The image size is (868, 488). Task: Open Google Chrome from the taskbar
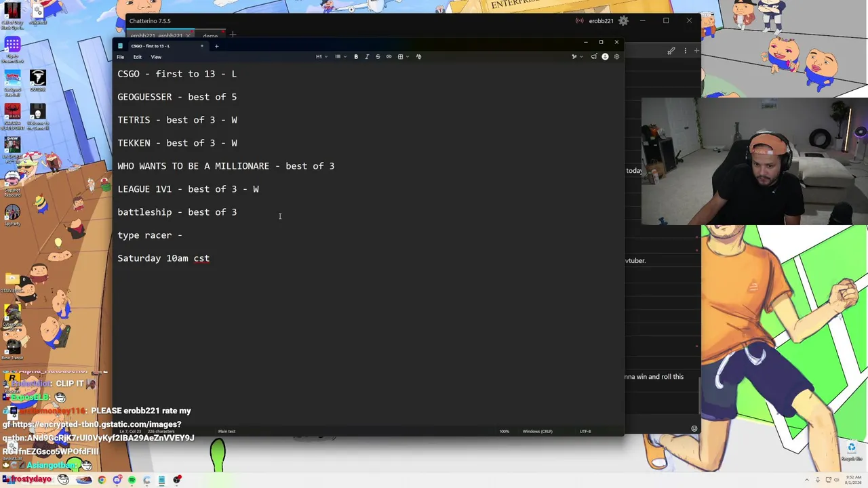[102, 480]
